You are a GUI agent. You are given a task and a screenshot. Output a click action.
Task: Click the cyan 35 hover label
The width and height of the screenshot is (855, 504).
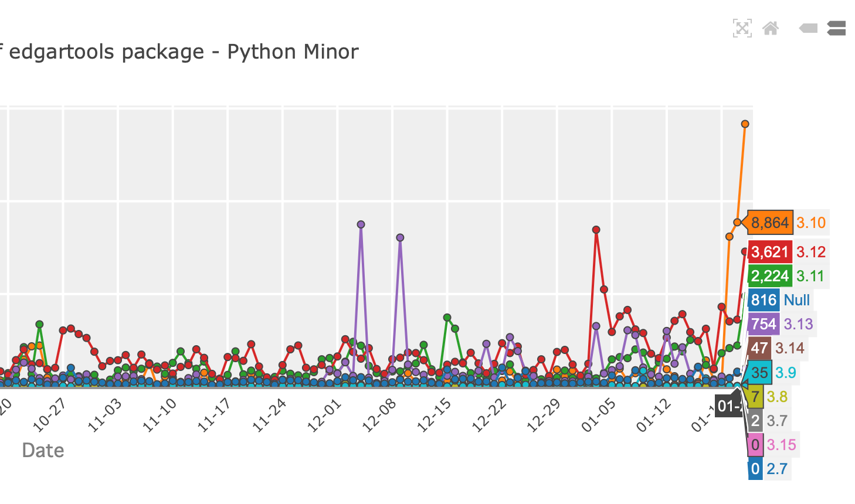759,373
